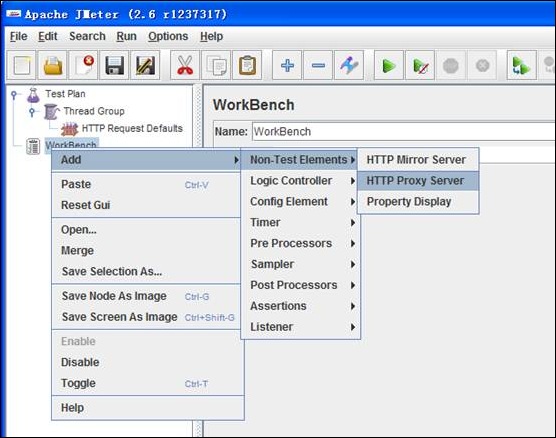Click the Test Plan flask icon
The image size is (556, 438).
tap(33, 95)
